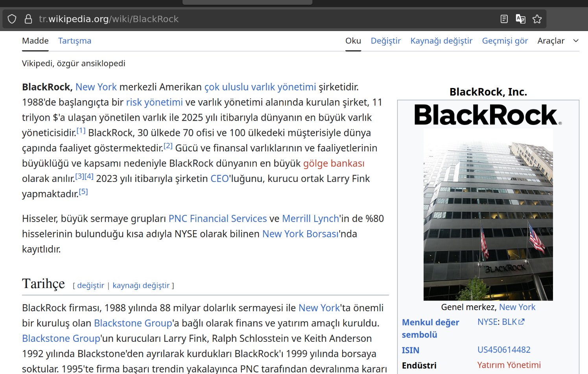Open the risk yönetimi link
588x374 pixels.
(x=155, y=102)
